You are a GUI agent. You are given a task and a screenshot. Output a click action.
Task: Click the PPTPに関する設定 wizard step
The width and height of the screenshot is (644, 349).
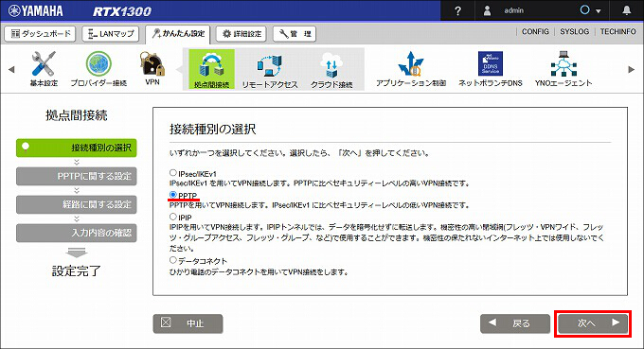click(x=77, y=176)
